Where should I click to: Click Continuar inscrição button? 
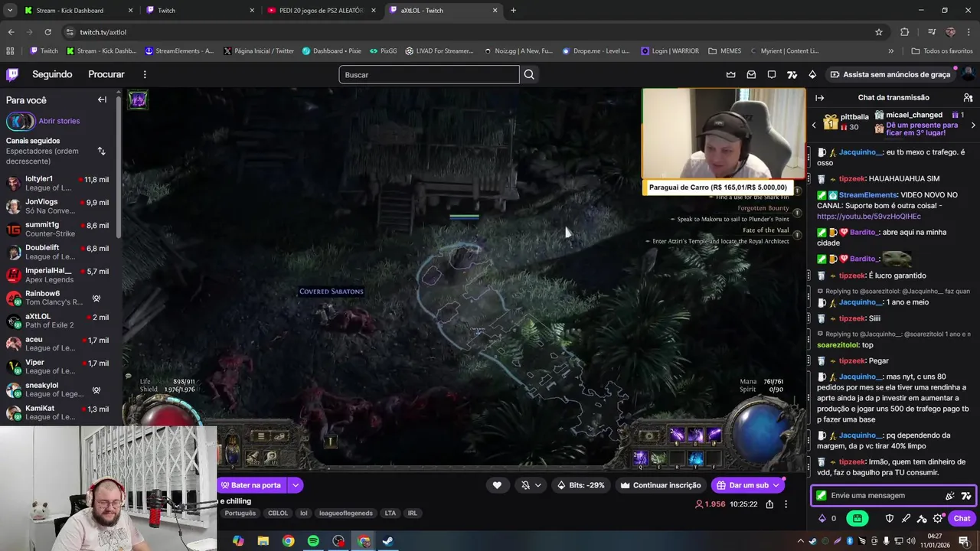point(660,485)
